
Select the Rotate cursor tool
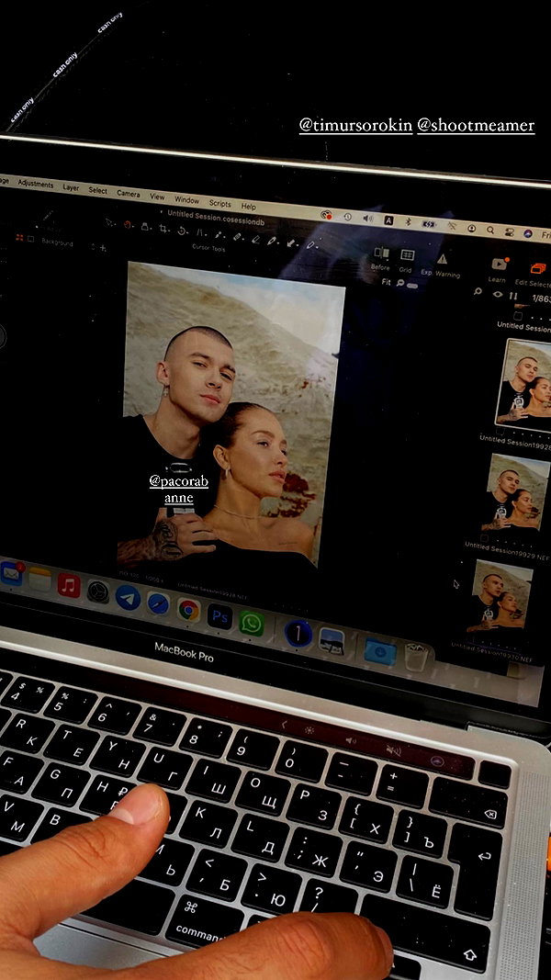click(x=182, y=231)
